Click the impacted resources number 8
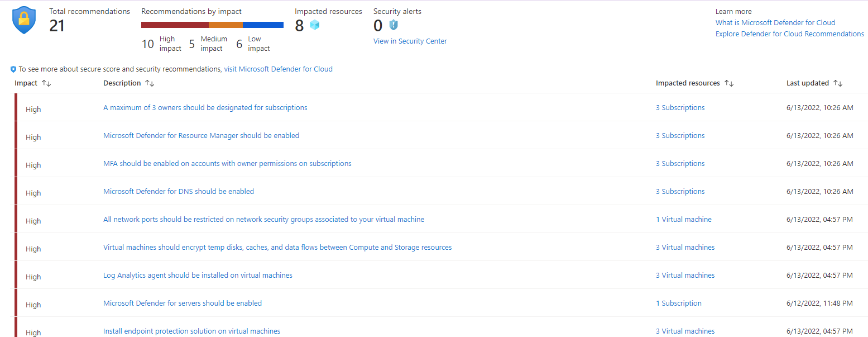Image resolution: width=868 pixels, height=337 pixels. (x=299, y=26)
